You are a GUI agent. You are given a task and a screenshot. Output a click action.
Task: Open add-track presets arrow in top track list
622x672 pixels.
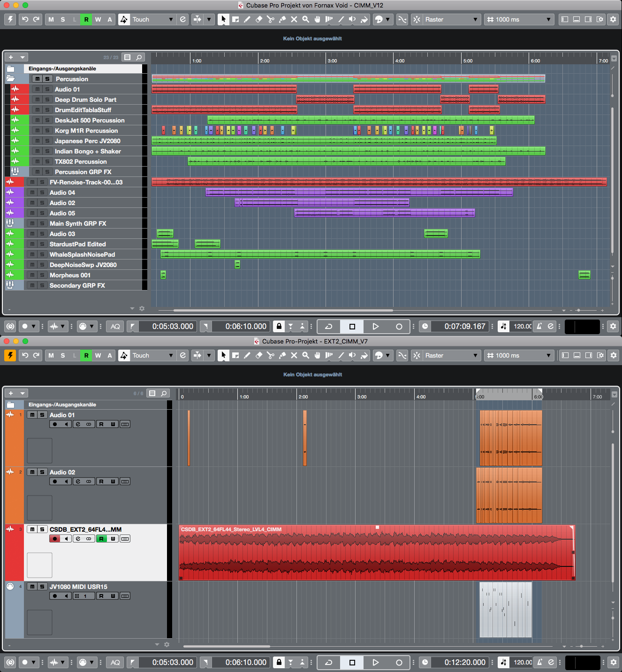(22, 57)
